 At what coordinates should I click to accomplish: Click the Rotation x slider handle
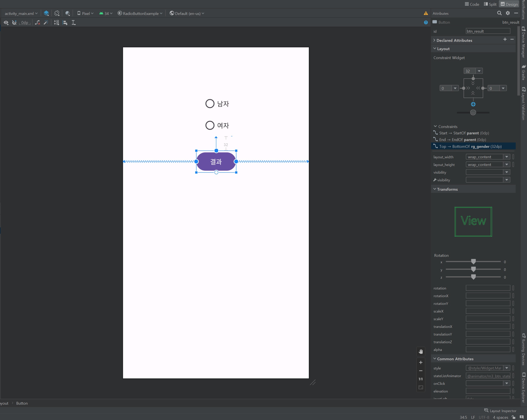coord(473,262)
